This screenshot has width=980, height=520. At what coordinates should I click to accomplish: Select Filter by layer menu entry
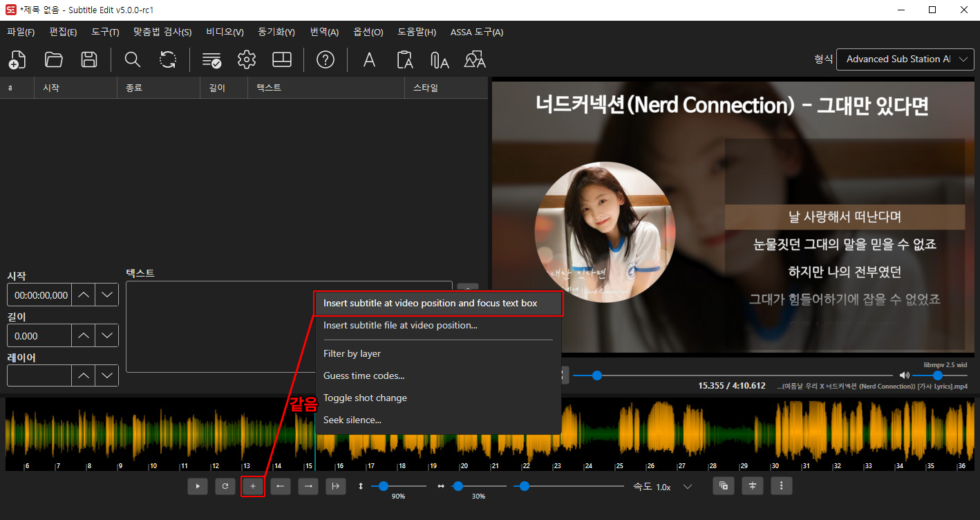pos(438,353)
